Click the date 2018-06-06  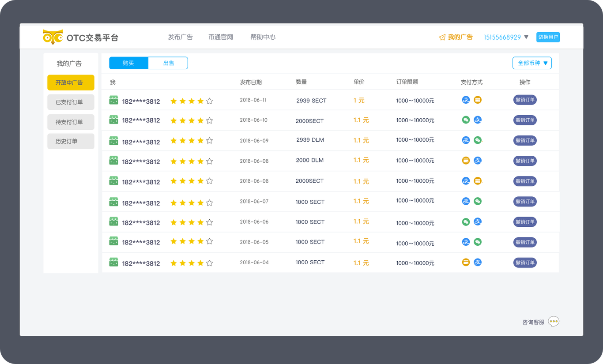point(254,222)
